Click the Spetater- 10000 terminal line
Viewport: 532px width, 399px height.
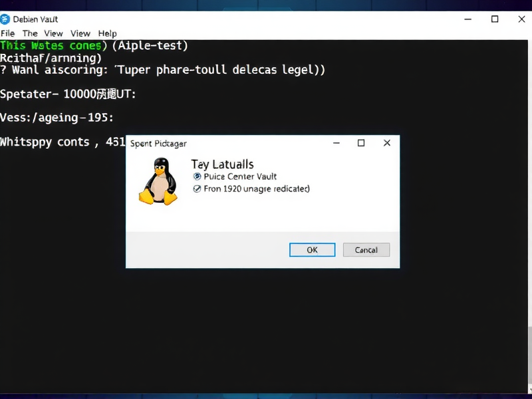click(68, 94)
